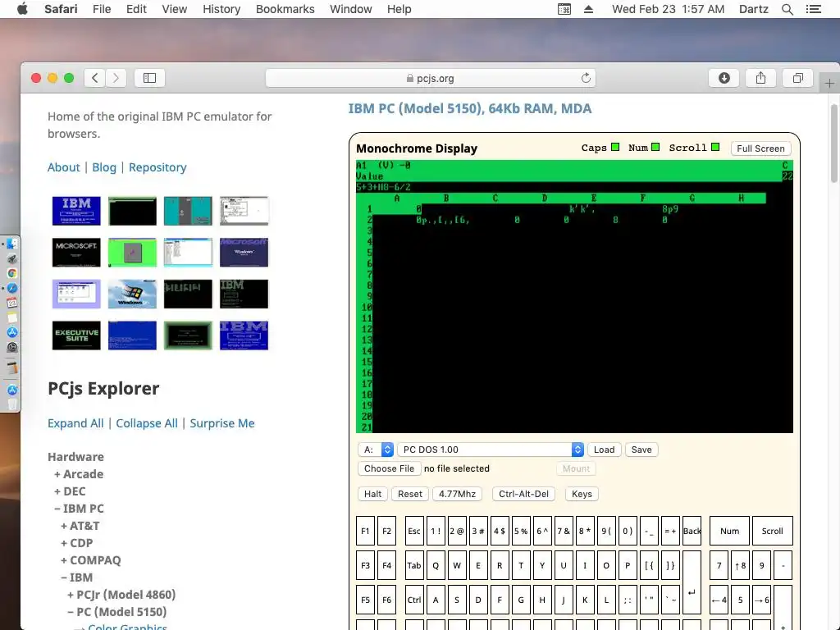The image size is (840, 630).
Task: Click the eject icon in the menu bar
Action: pyautogui.click(x=588, y=9)
